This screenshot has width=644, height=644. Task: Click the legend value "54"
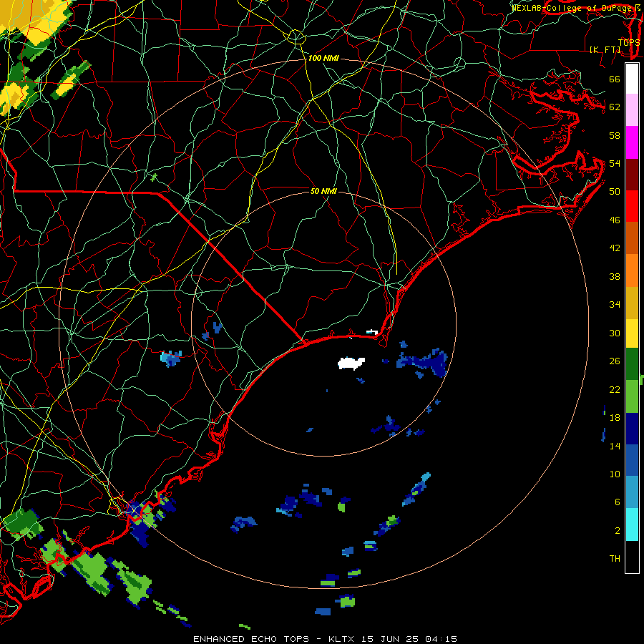tap(615, 163)
